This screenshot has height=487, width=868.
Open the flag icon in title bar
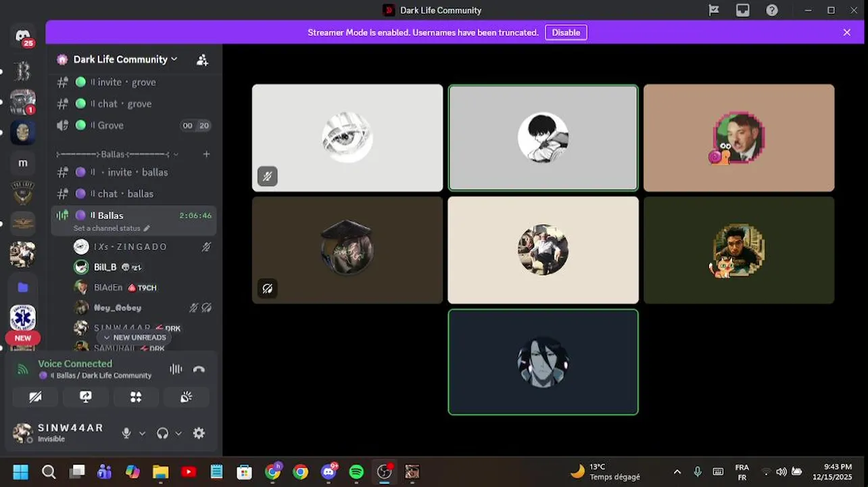(x=714, y=10)
